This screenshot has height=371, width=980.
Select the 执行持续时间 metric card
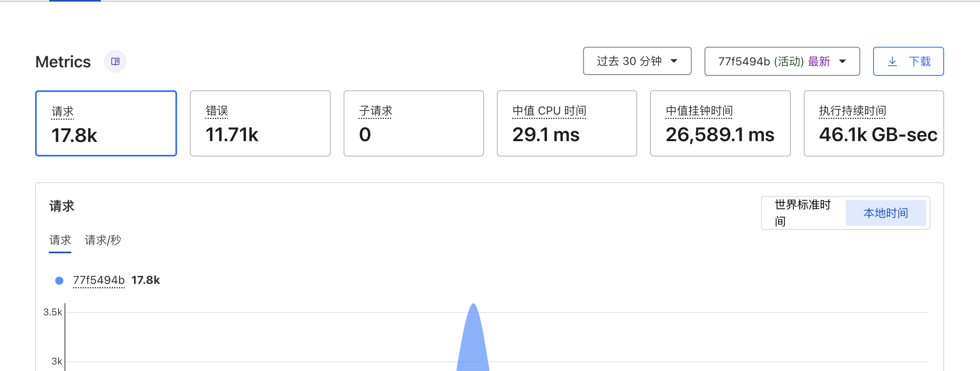click(874, 123)
